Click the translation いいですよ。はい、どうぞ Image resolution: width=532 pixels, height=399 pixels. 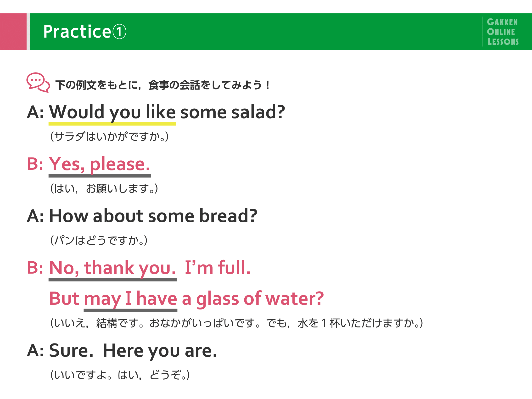tap(120, 375)
